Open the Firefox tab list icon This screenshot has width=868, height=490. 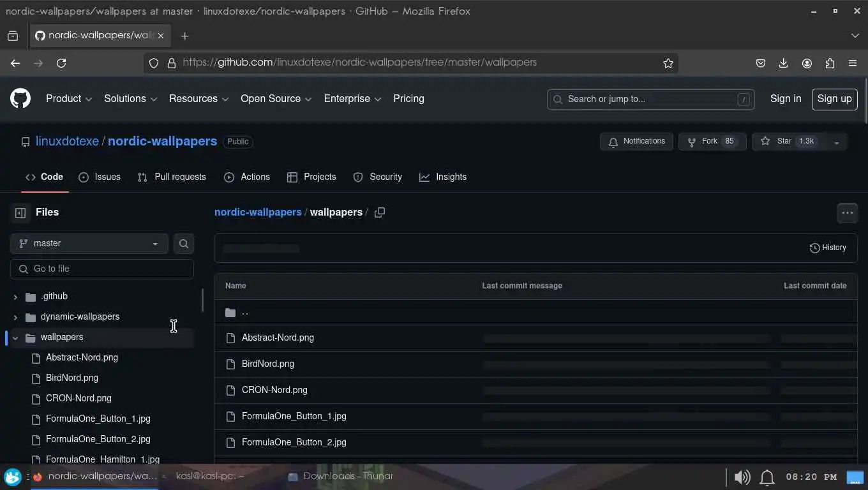pyautogui.click(x=13, y=36)
